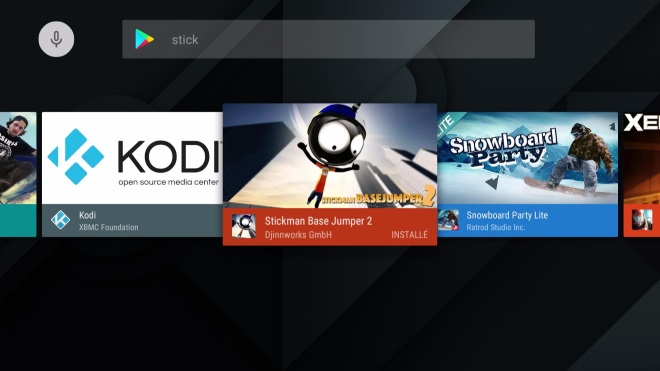Click the Stickman Base Jumper 2 small icon
This screenshot has width=660, height=371.
click(x=244, y=226)
